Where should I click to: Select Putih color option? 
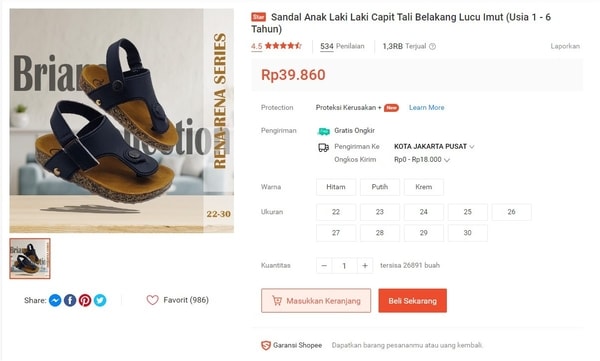(x=380, y=187)
